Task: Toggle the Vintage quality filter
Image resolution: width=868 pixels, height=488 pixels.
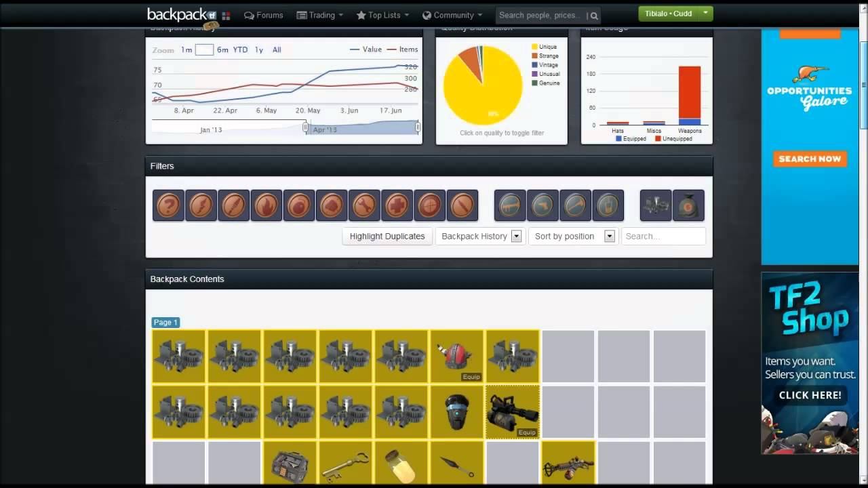Action: point(545,65)
